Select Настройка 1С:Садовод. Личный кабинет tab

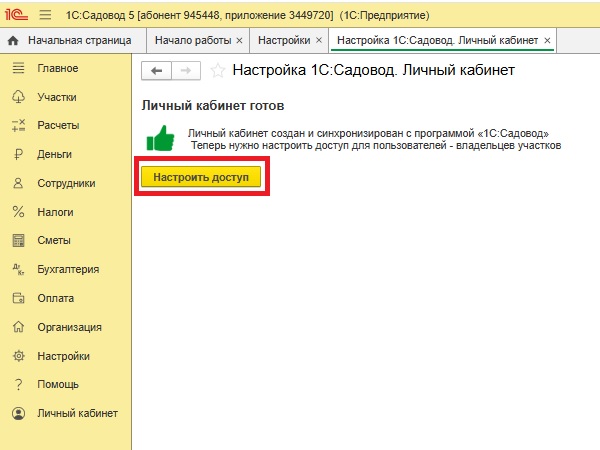coord(442,41)
